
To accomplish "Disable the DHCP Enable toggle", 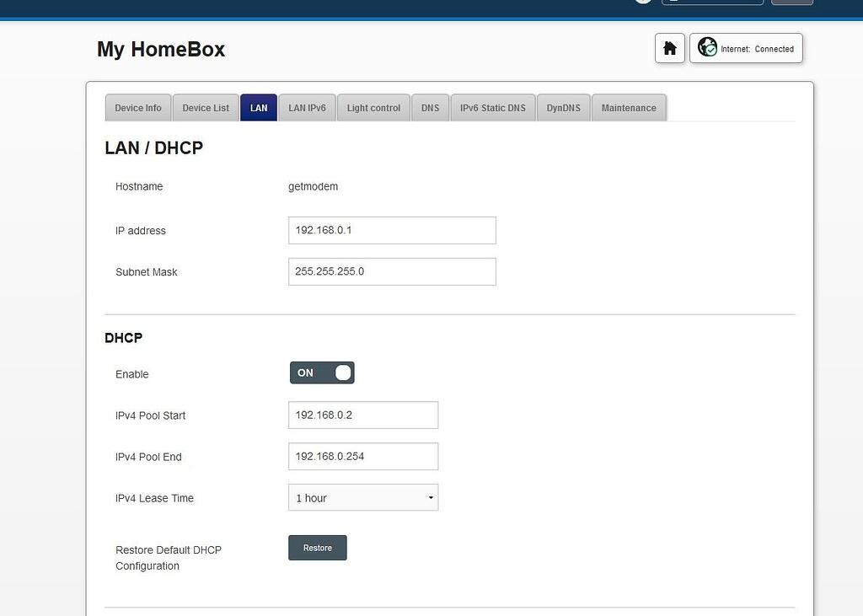I will pyautogui.click(x=321, y=372).
